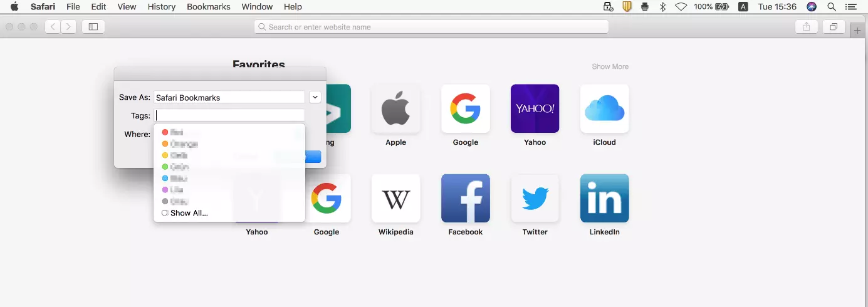Open Spotlight search magnifier

coord(832,7)
